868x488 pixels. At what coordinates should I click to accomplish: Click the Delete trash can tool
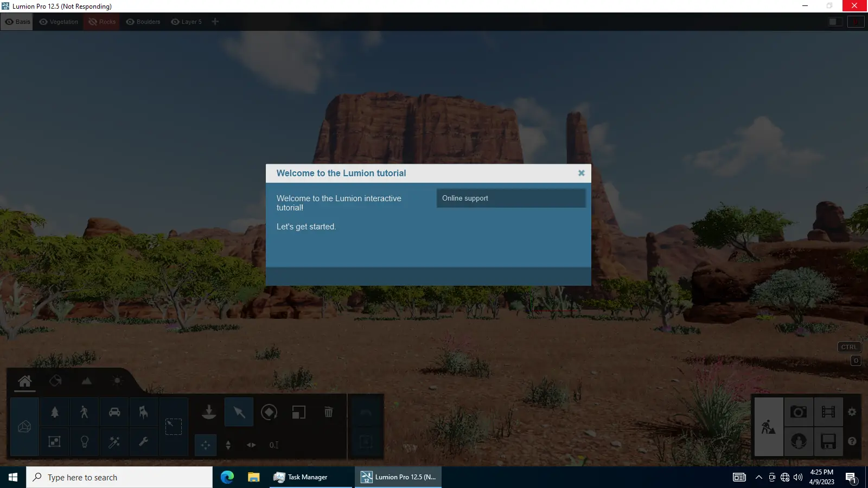click(x=328, y=412)
